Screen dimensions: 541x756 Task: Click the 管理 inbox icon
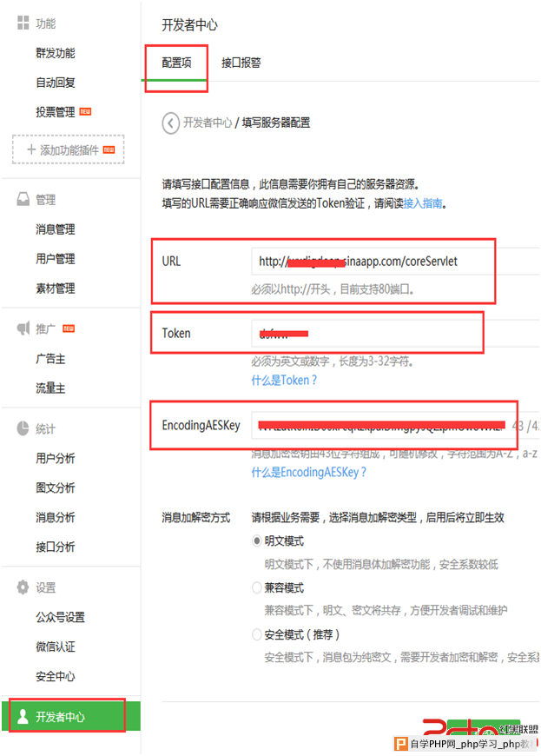tap(23, 199)
